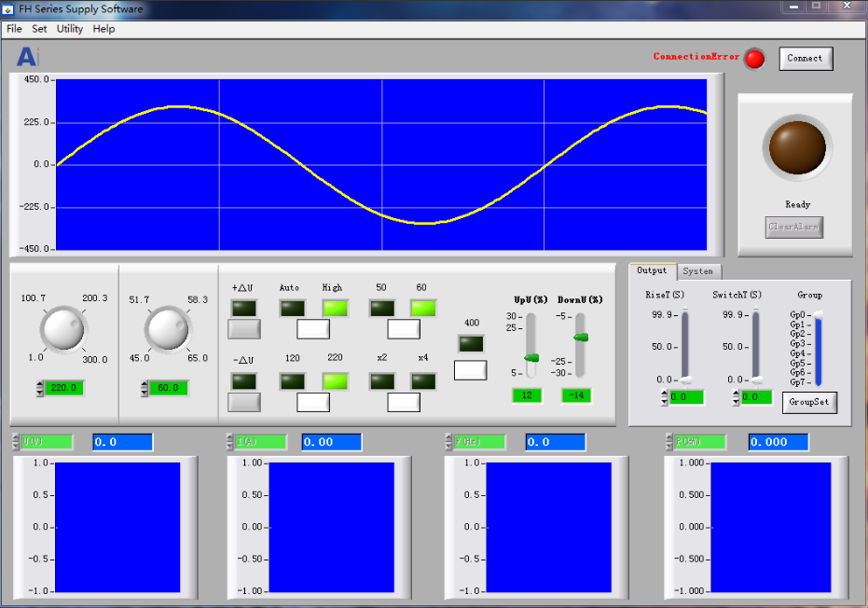Push the gray button under the -ΔU light
The image size is (868, 608).
(244, 403)
